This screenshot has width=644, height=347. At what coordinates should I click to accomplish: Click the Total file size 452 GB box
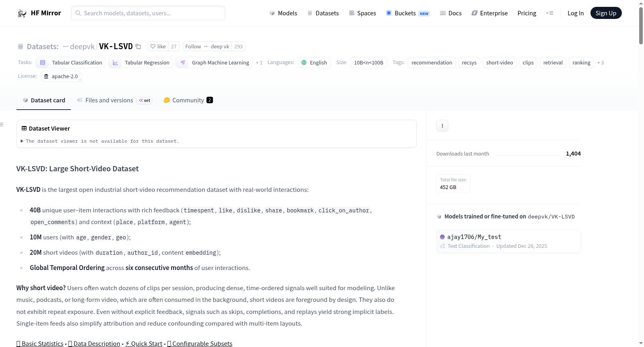(x=453, y=184)
